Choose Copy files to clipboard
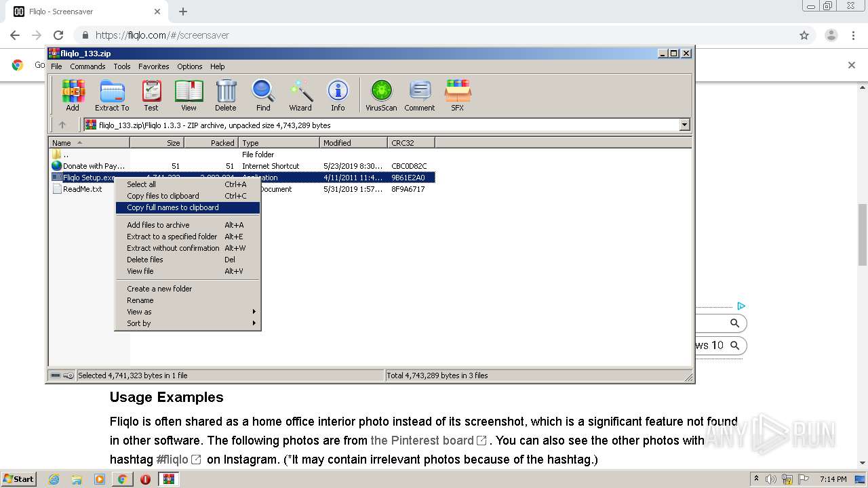Viewport: 868px width, 488px height. pyautogui.click(x=188, y=196)
